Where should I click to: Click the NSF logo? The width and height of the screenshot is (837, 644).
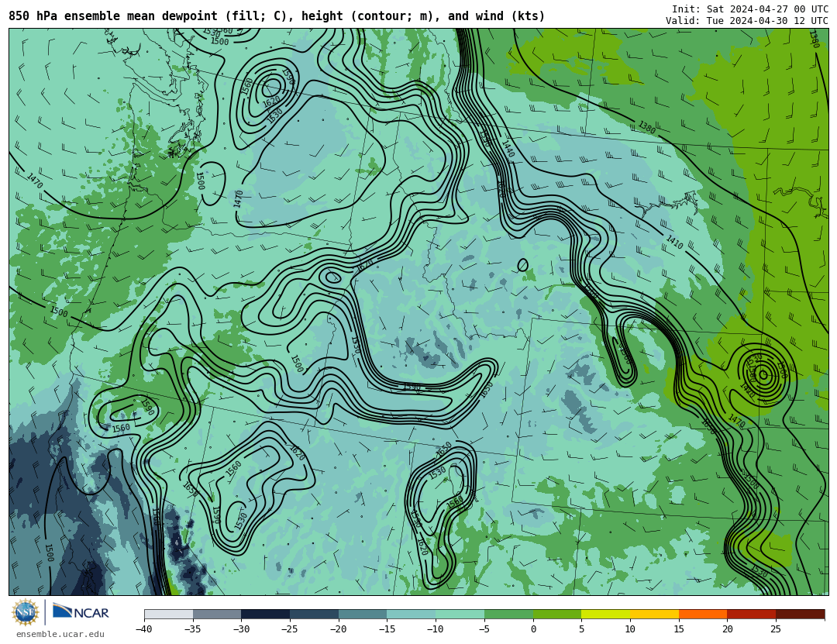click(26, 612)
